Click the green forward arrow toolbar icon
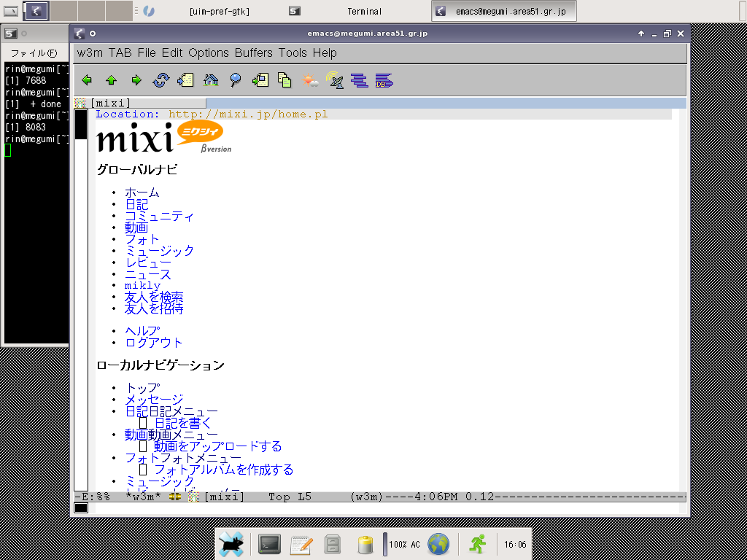The width and height of the screenshot is (747, 560). point(136,80)
